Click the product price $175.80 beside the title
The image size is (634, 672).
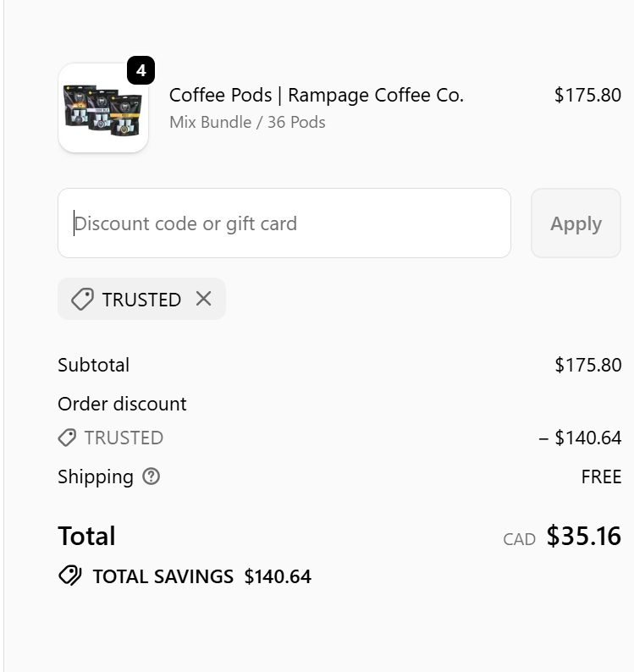[x=587, y=95]
